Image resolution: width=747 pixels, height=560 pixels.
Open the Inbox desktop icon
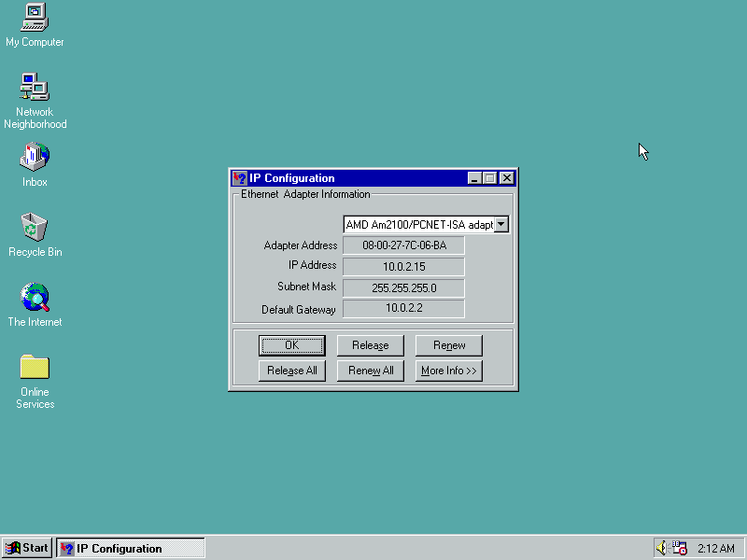(x=35, y=157)
